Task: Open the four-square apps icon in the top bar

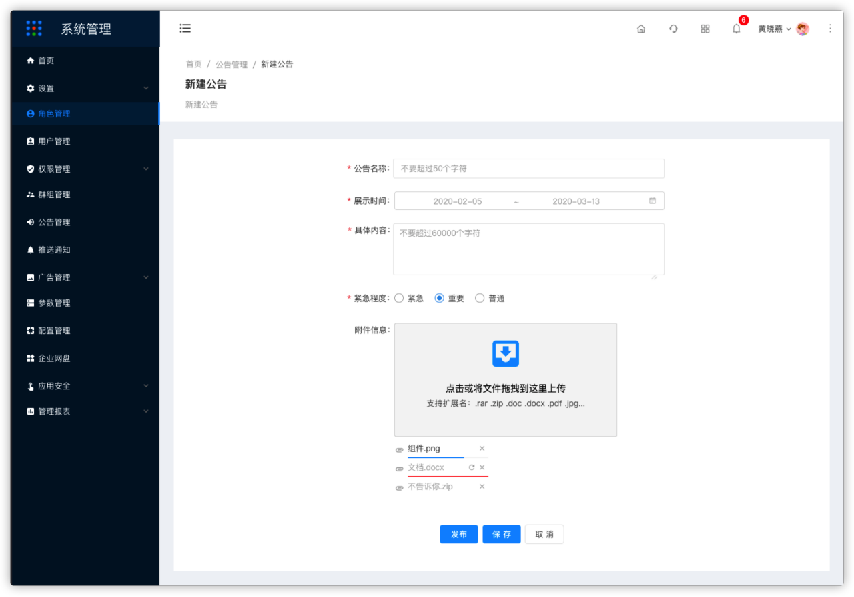Action: pos(705,29)
